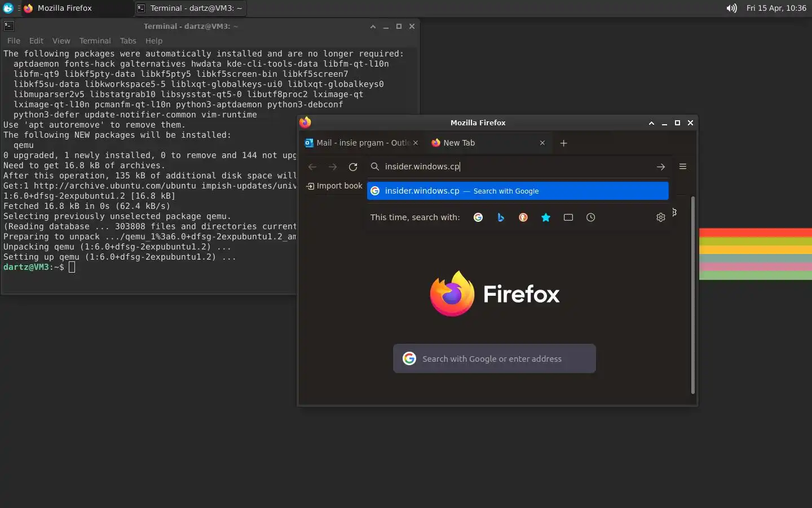The image size is (812, 508).
Task: Click 'This time, search with:' label
Action: pyautogui.click(x=415, y=217)
